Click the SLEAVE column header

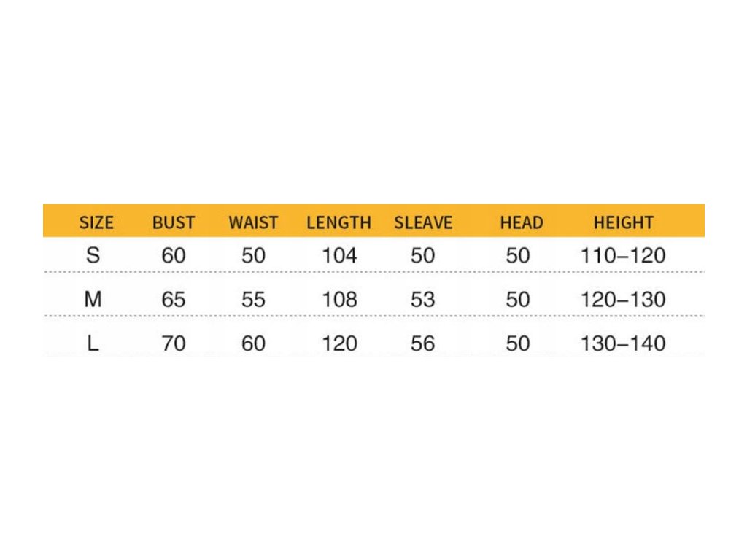(x=423, y=222)
